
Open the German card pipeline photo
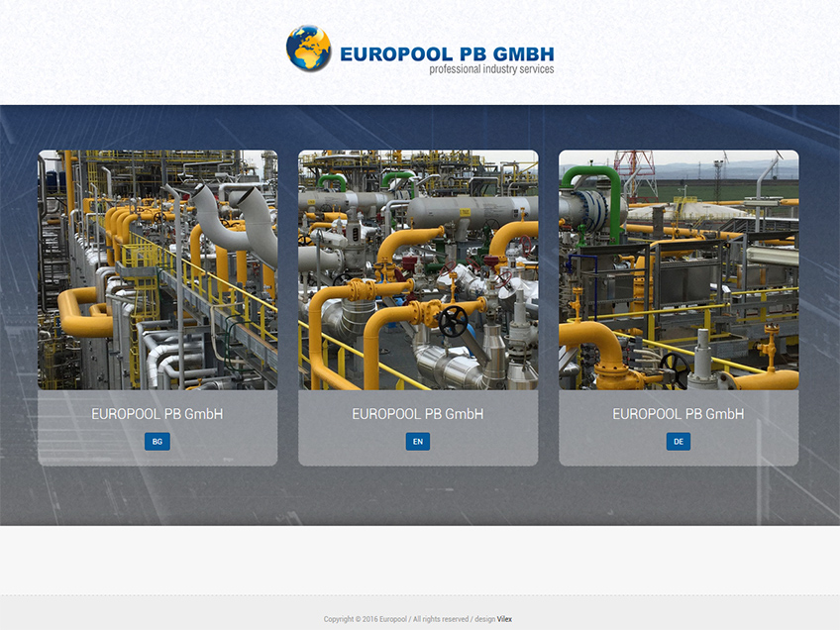coord(679,269)
